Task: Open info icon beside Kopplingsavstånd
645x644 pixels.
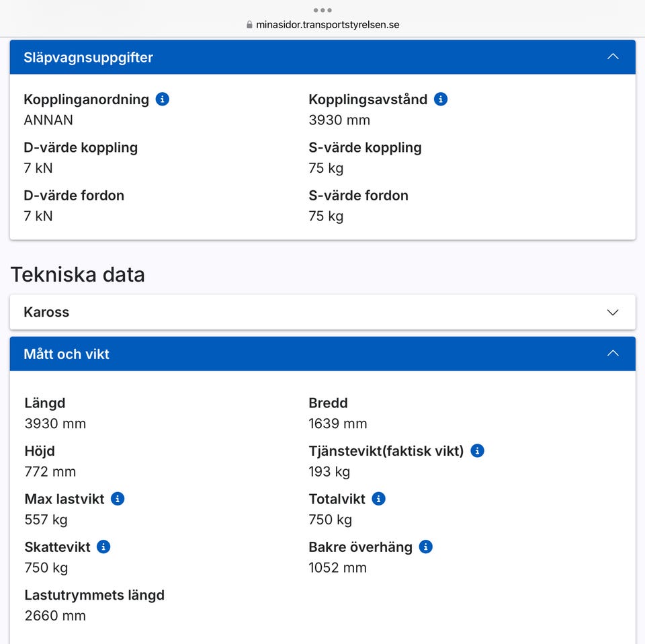Action: (x=441, y=99)
